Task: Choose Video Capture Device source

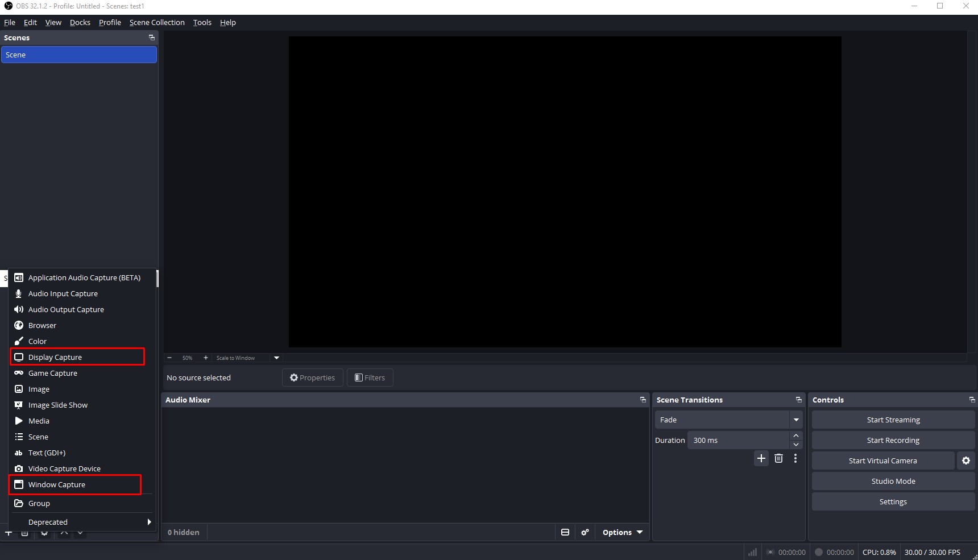Action: click(x=82, y=468)
